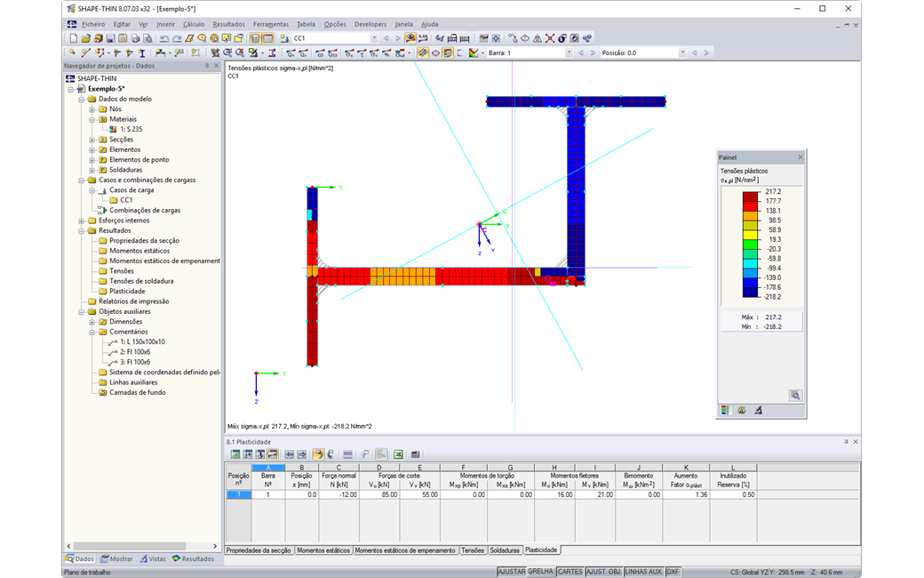
Task: Switch to the Tensões table tab
Action: 472,550
